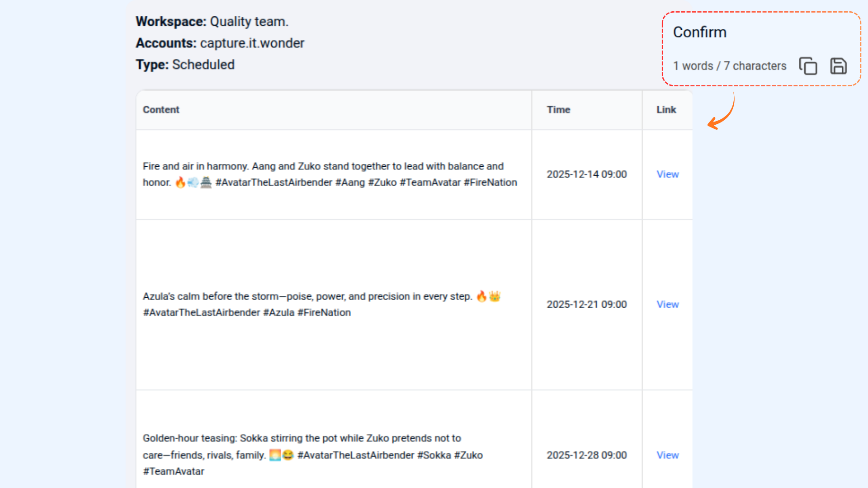The height and width of the screenshot is (488, 868).
Task: Click the Link column header
Action: pyautogui.click(x=666, y=110)
